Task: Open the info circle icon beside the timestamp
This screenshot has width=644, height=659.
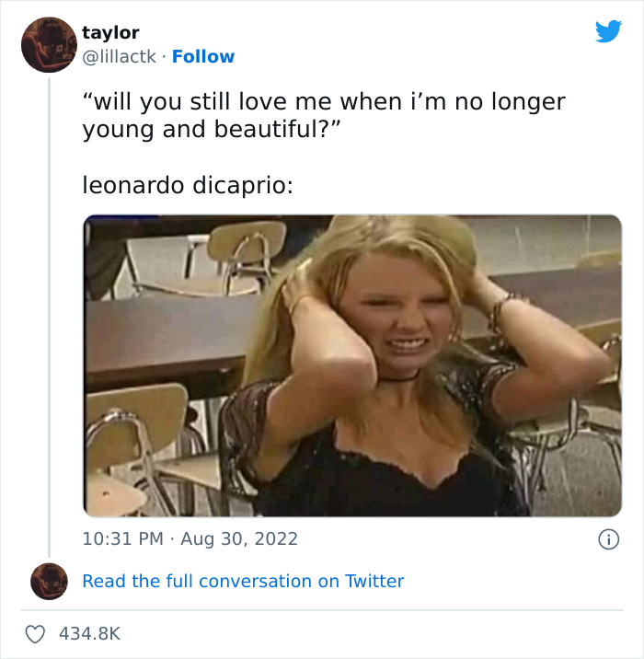Action: (x=607, y=539)
